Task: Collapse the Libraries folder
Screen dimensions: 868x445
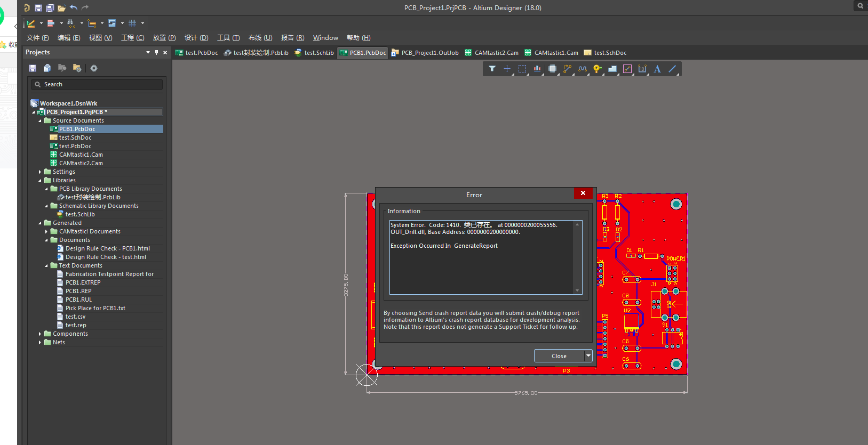Action: [x=40, y=181]
